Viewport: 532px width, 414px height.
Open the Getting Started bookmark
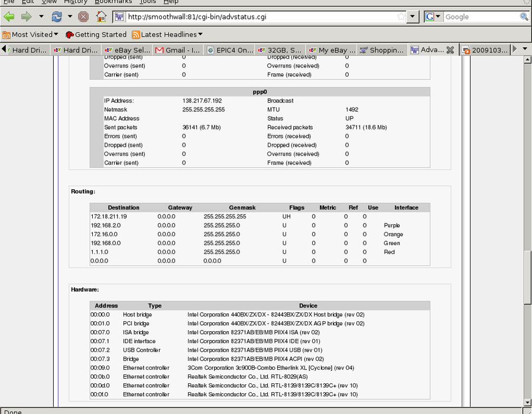pyautogui.click(x=96, y=35)
